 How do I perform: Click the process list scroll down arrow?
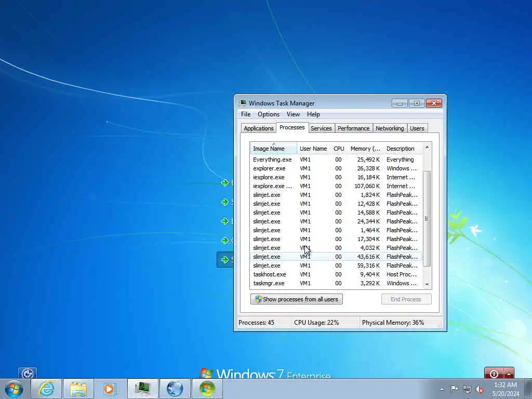(x=427, y=284)
